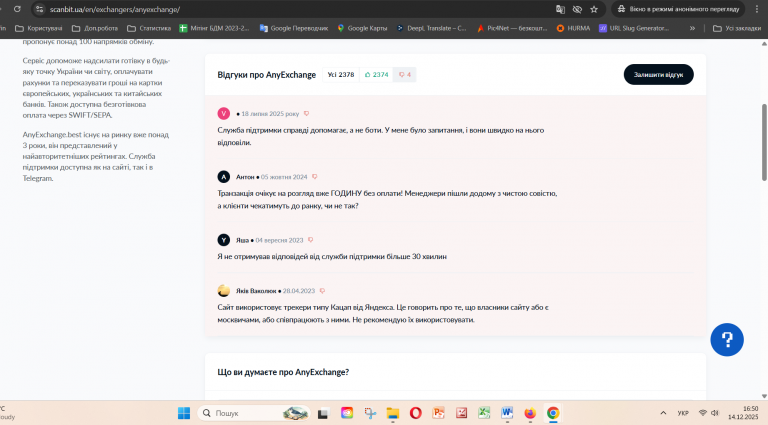The image size is (768, 425).
Task: Open Pic4Net bookmark
Action: pyautogui.click(x=512, y=28)
